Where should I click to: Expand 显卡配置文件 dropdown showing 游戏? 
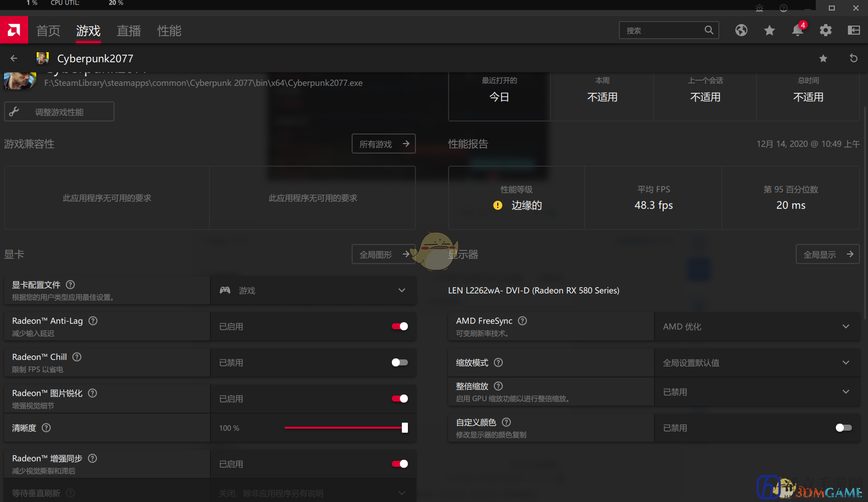[x=313, y=290]
